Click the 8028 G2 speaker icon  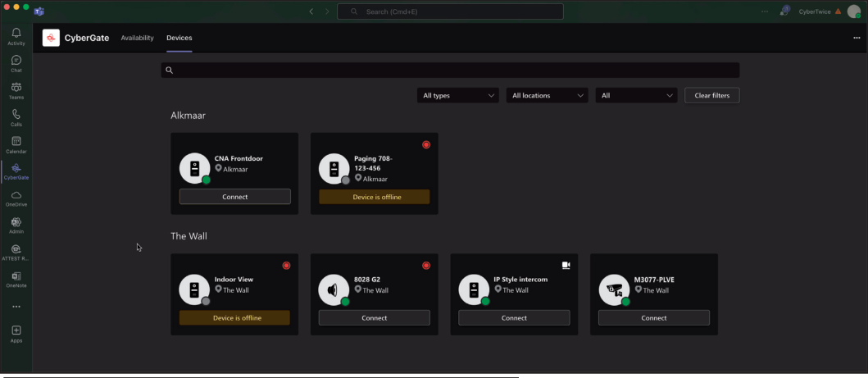click(x=334, y=289)
